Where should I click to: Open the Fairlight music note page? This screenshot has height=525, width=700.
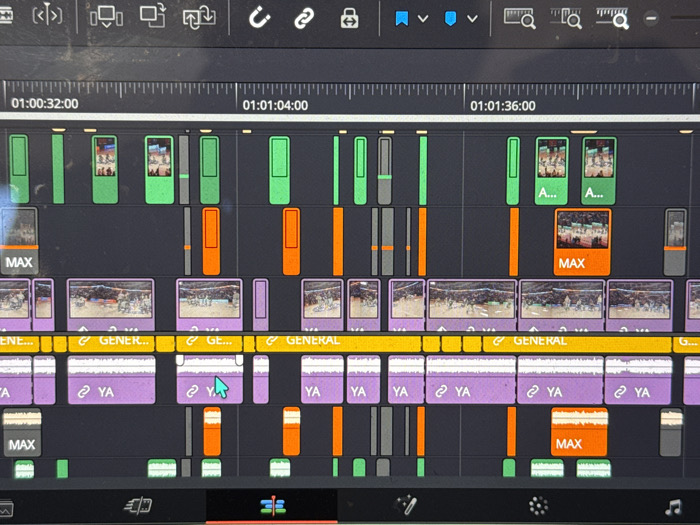(x=673, y=507)
